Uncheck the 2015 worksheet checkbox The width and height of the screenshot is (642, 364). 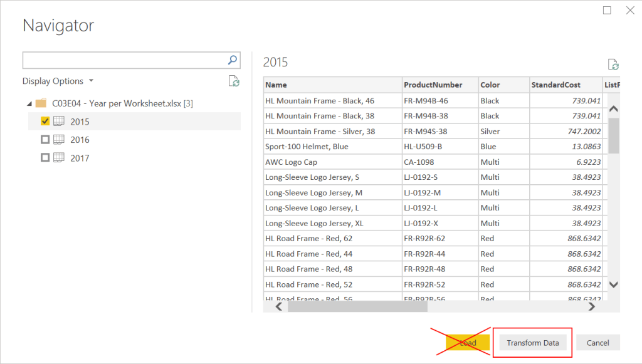tap(45, 121)
